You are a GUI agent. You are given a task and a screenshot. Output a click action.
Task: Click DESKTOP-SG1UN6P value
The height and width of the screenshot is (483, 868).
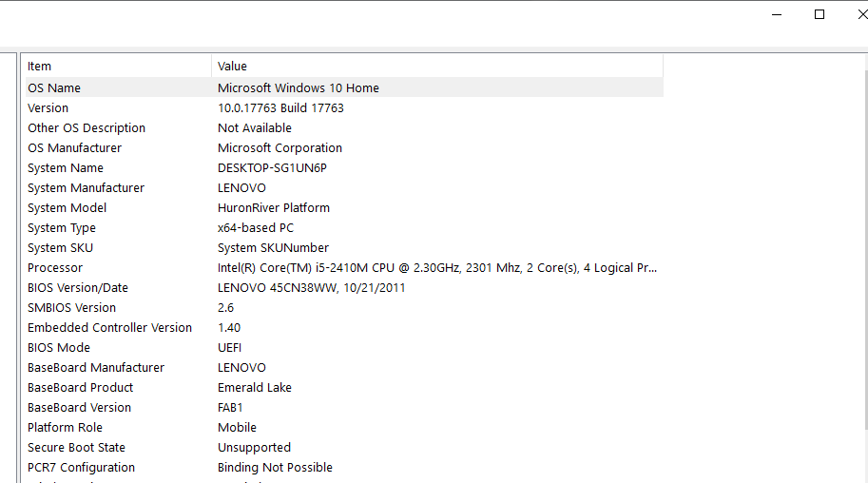272,168
